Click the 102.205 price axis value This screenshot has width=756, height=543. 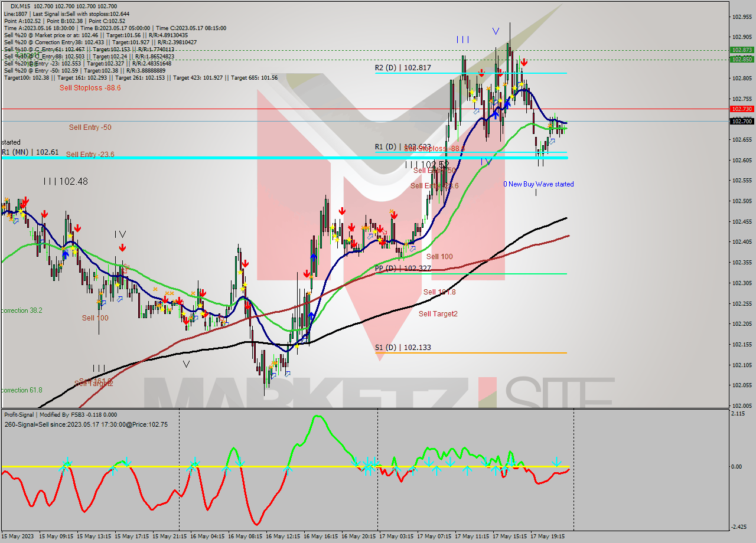pyautogui.click(x=742, y=324)
